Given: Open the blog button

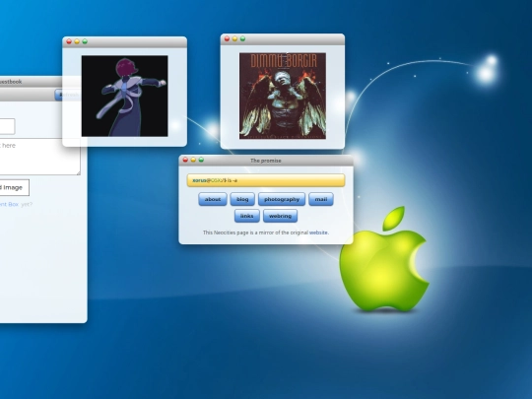Looking at the screenshot, I should point(242,199).
